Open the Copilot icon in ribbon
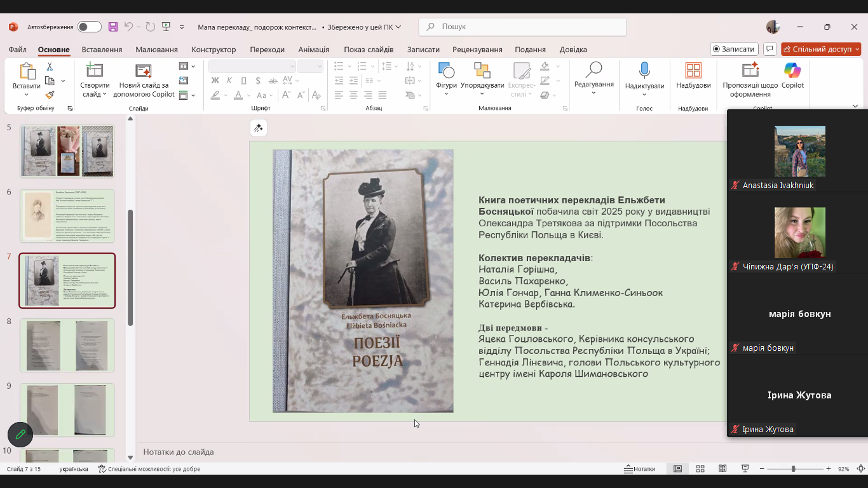 coord(792,71)
